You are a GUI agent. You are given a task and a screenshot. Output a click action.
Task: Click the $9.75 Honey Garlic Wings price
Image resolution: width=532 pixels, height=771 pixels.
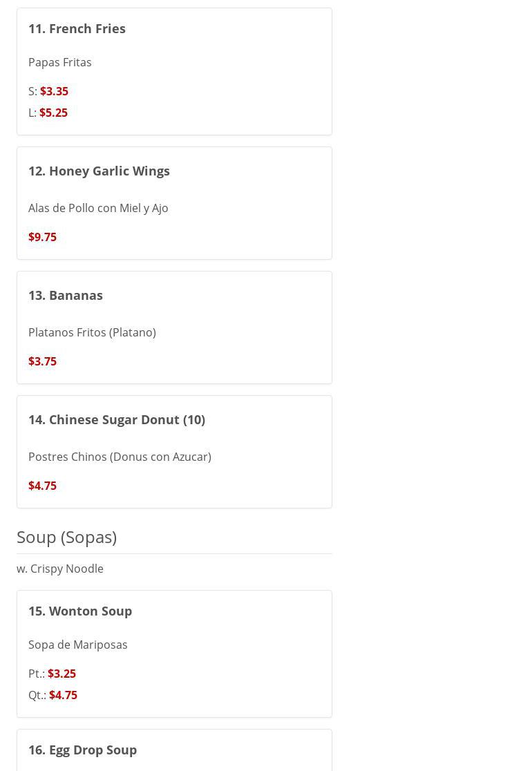click(42, 237)
